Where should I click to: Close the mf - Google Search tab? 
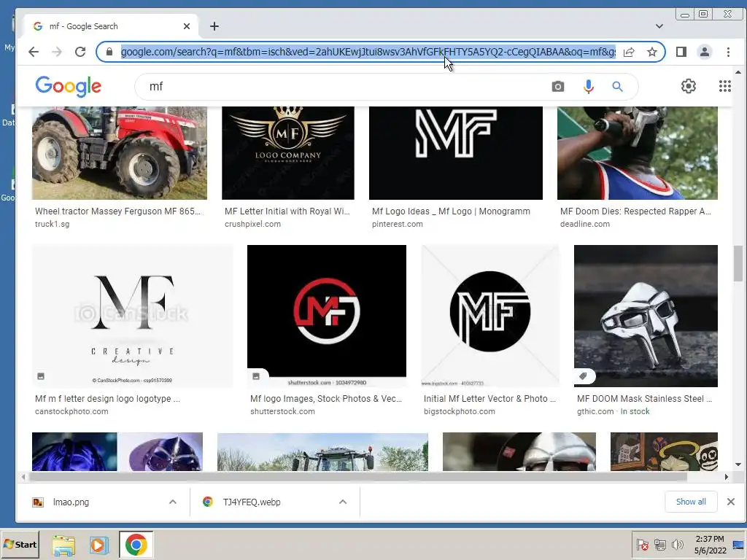(187, 26)
